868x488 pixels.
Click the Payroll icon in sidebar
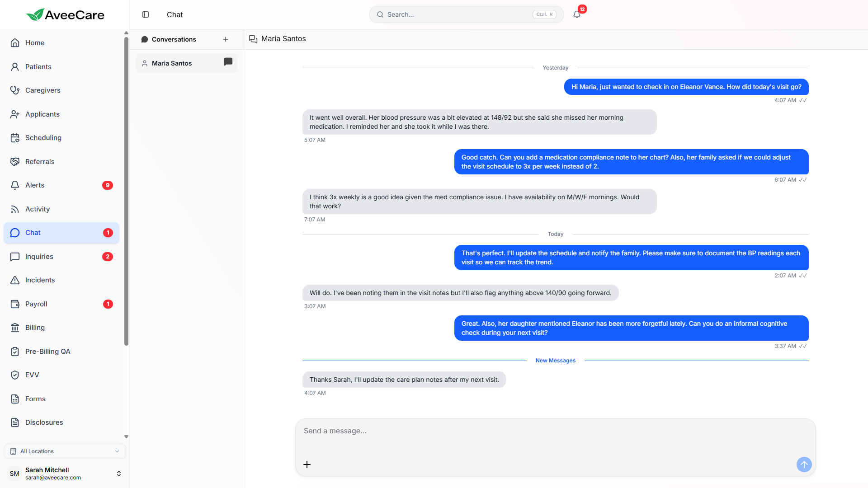pos(15,304)
